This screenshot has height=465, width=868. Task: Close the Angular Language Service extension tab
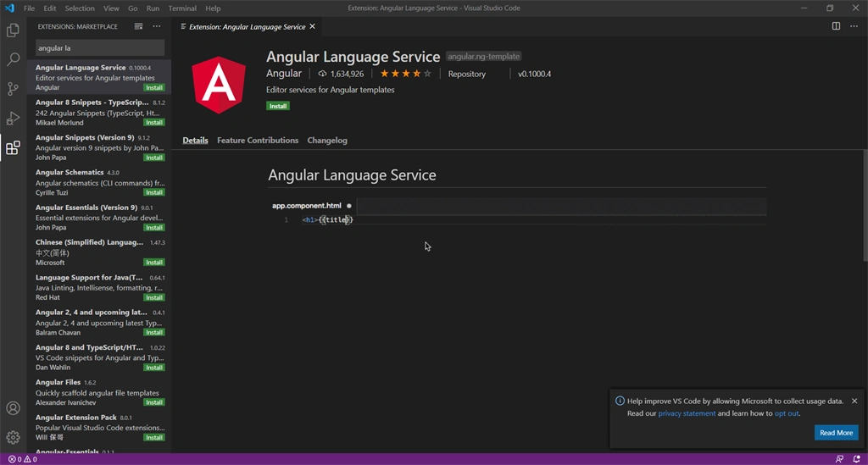click(x=312, y=26)
